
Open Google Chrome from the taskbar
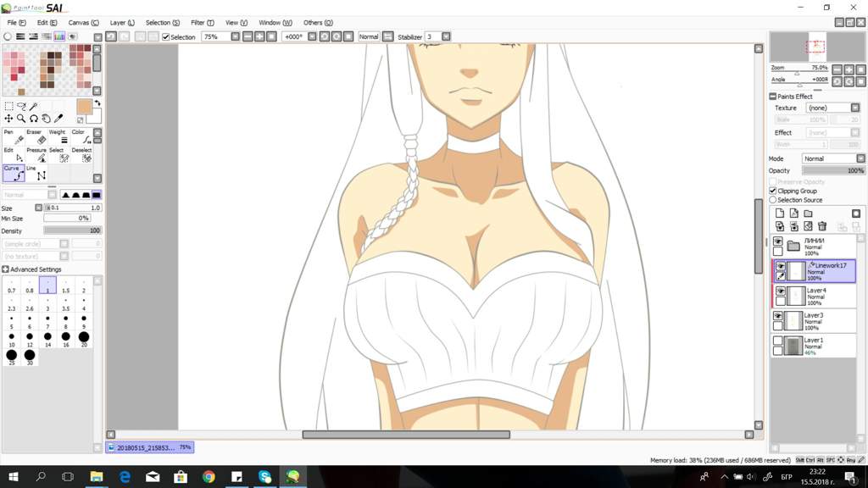tap(209, 476)
